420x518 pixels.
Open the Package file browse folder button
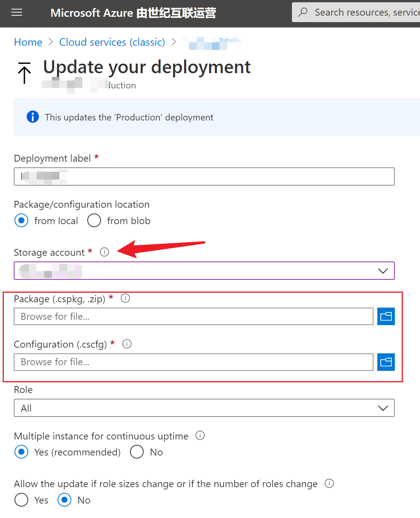click(x=386, y=316)
